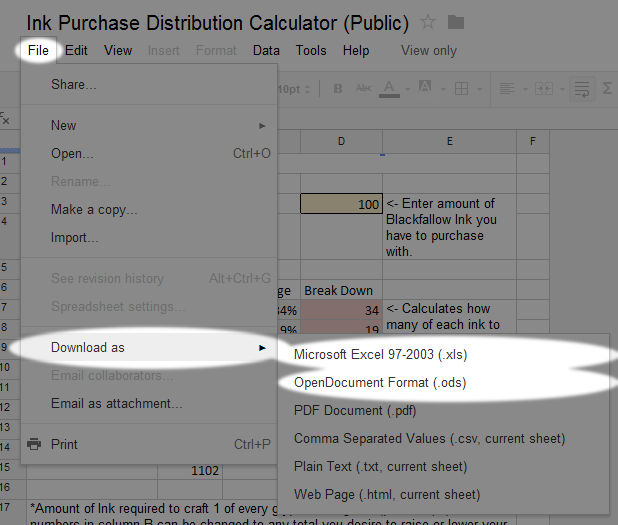
Task: Open the File menu
Action: click(38, 50)
